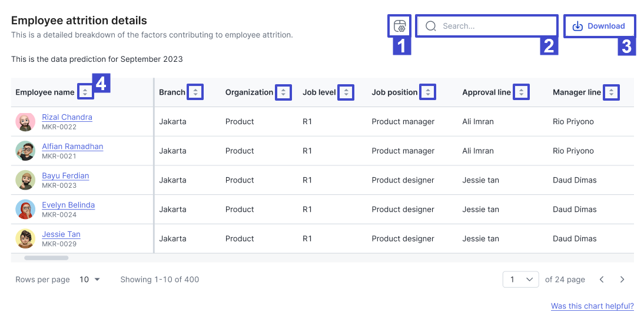The image size is (644, 322).
Task: Open Bayu Ferdian's employee link
Action: point(65,176)
